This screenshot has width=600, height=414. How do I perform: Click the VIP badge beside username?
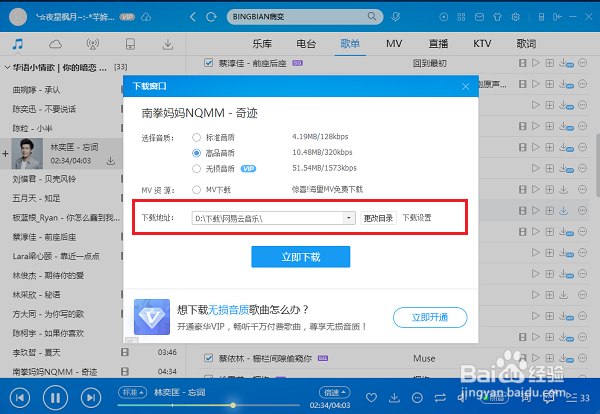pyautogui.click(x=127, y=17)
